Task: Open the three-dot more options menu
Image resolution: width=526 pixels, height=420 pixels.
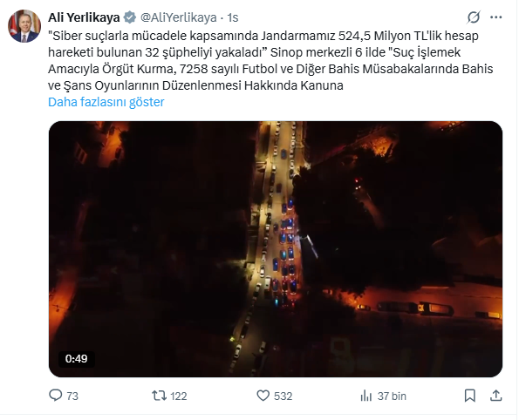Action: click(x=495, y=17)
